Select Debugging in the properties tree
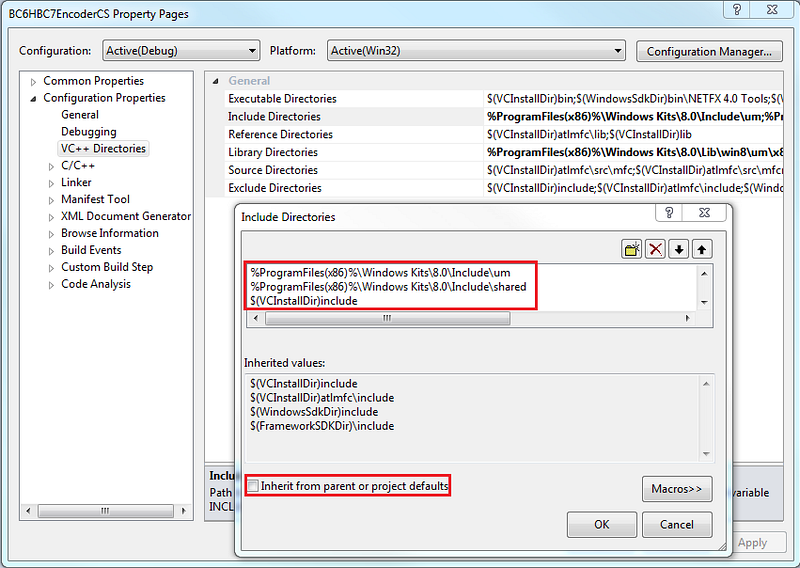The height and width of the screenshot is (568, 800). pyautogui.click(x=89, y=132)
